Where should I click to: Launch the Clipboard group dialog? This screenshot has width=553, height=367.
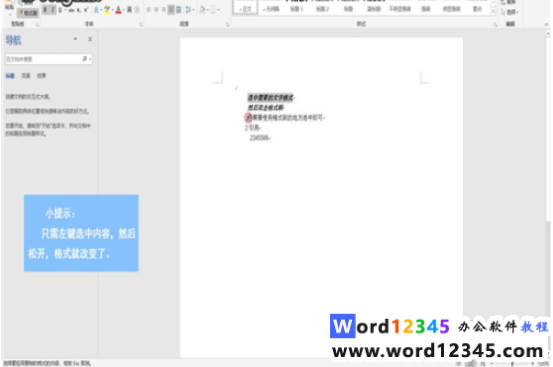37,24
